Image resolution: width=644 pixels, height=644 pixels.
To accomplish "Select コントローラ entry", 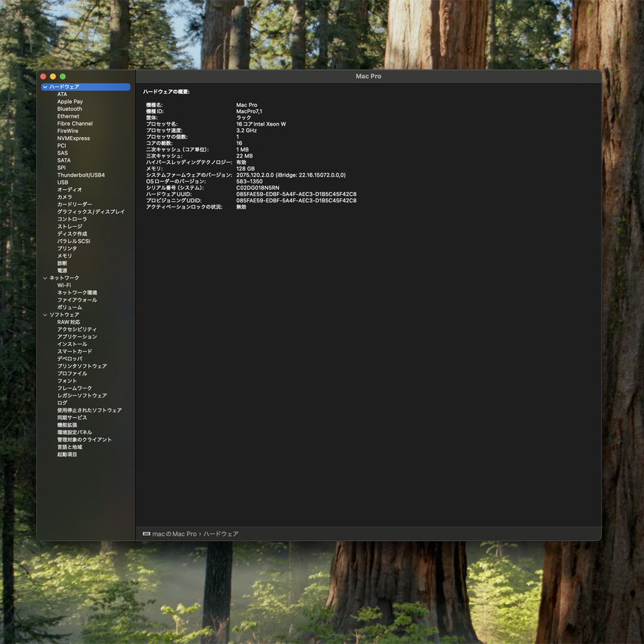I will [72, 220].
